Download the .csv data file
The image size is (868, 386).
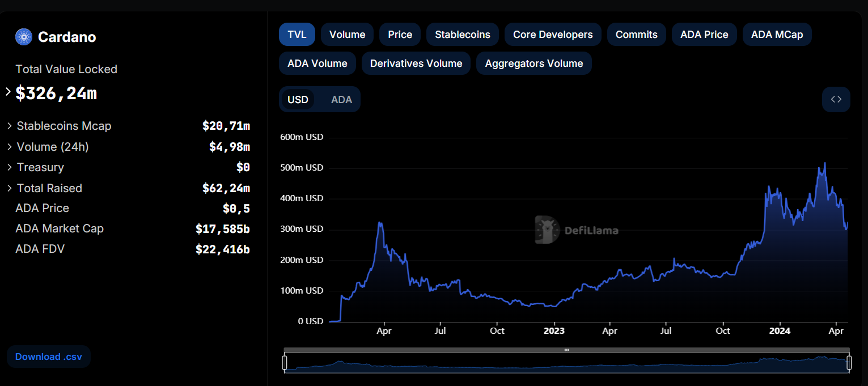[49, 357]
